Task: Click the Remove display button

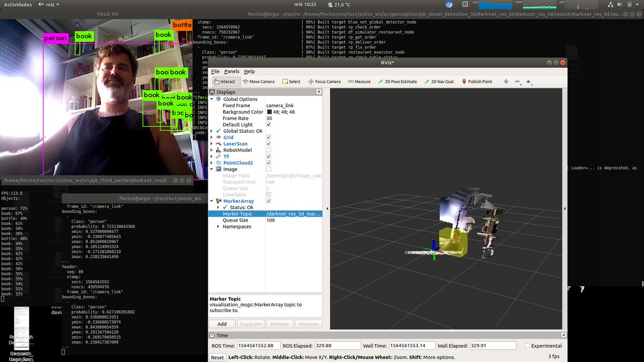Action: coord(279,324)
